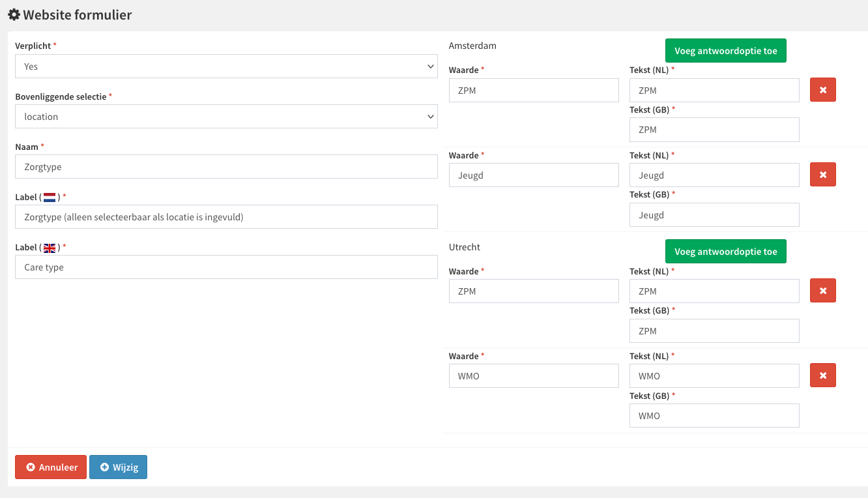This screenshot has height=498, width=868.
Task: Focus the Naam field containing Zorgtype
Action: pyautogui.click(x=226, y=167)
